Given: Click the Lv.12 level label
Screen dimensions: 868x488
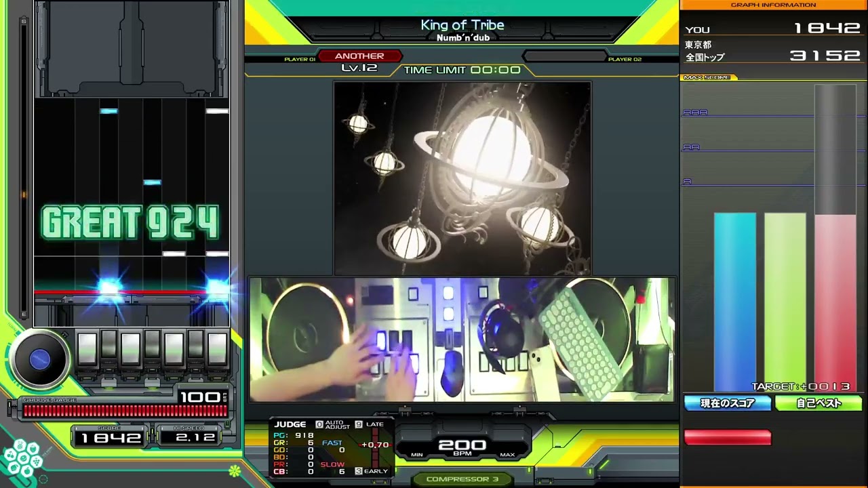Looking at the screenshot, I should tap(359, 68).
